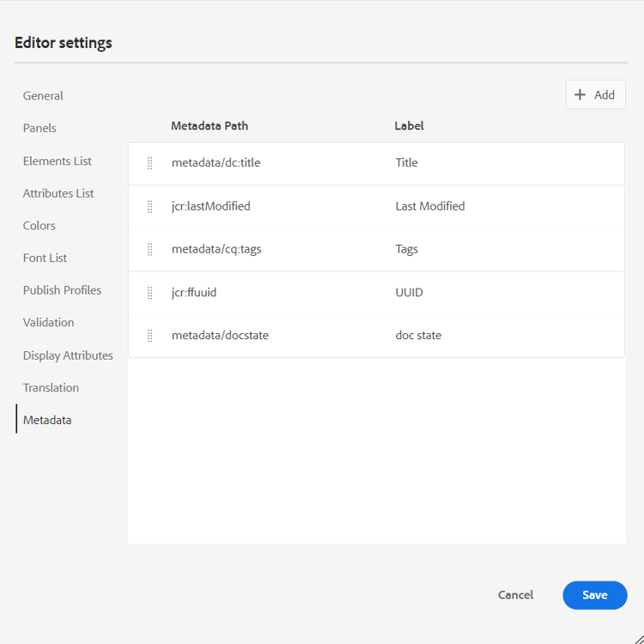The image size is (644, 644).
Task: Click the drag handle for metadata/docstate row
Action: 150,336
